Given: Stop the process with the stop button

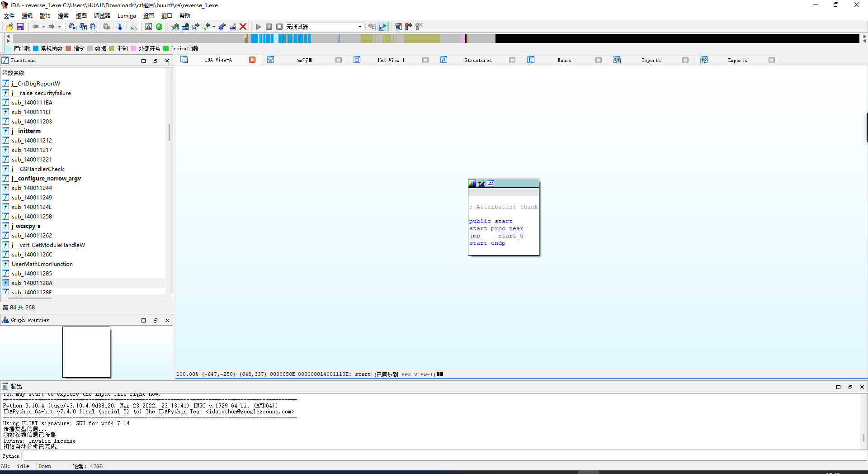Looking at the screenshot, I should click(x=279, y=27).
